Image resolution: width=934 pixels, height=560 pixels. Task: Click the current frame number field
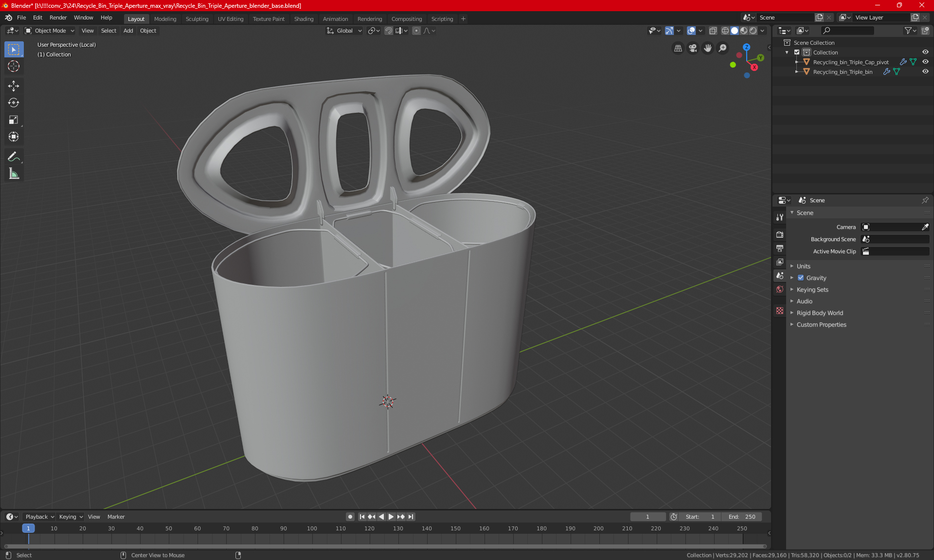click(647, 517)
